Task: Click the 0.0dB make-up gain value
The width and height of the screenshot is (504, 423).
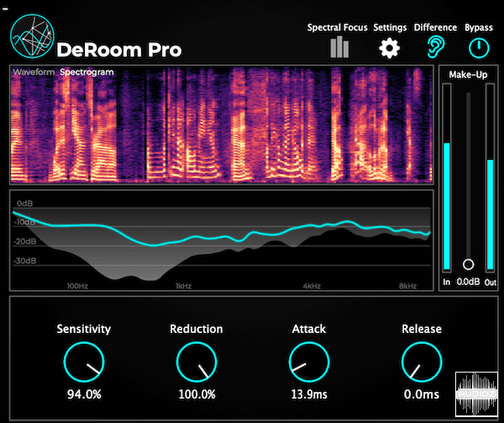Action: click(468, 282)
